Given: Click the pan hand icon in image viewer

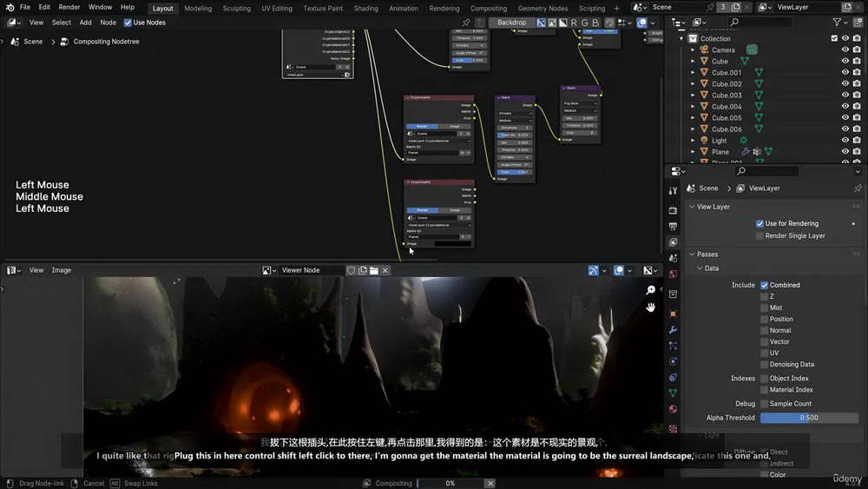Looking at the screenshot, I should coord(651,307).
